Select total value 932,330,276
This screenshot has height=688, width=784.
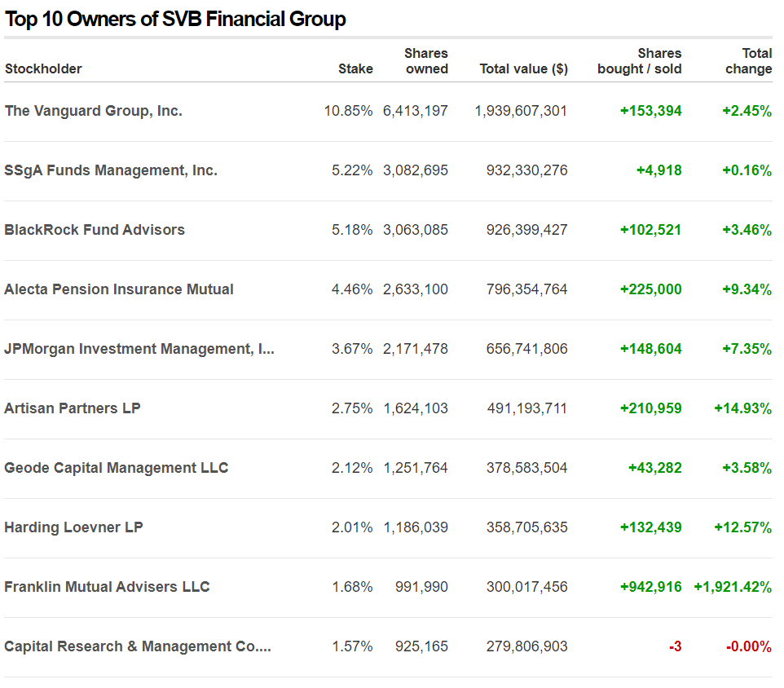(x=527, y=170)
